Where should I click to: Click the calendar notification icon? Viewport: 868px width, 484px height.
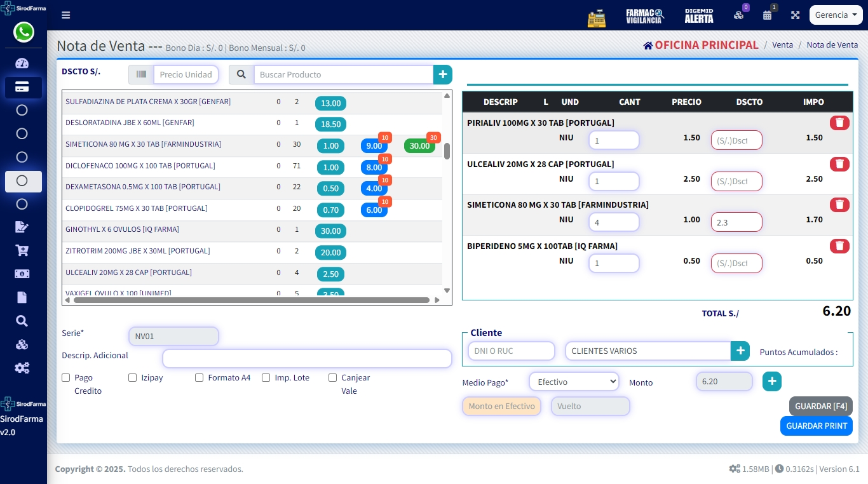click(768, 15)
